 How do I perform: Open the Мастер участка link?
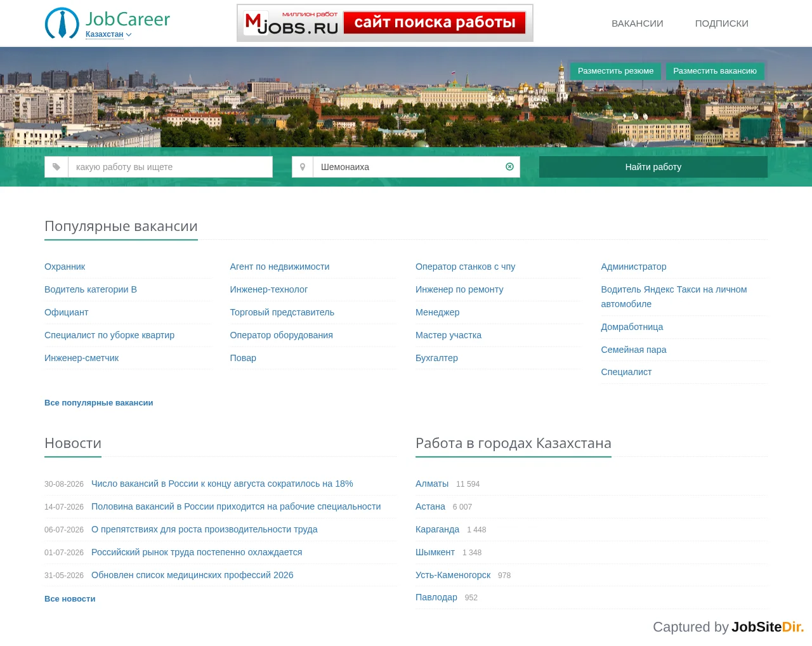449,335
